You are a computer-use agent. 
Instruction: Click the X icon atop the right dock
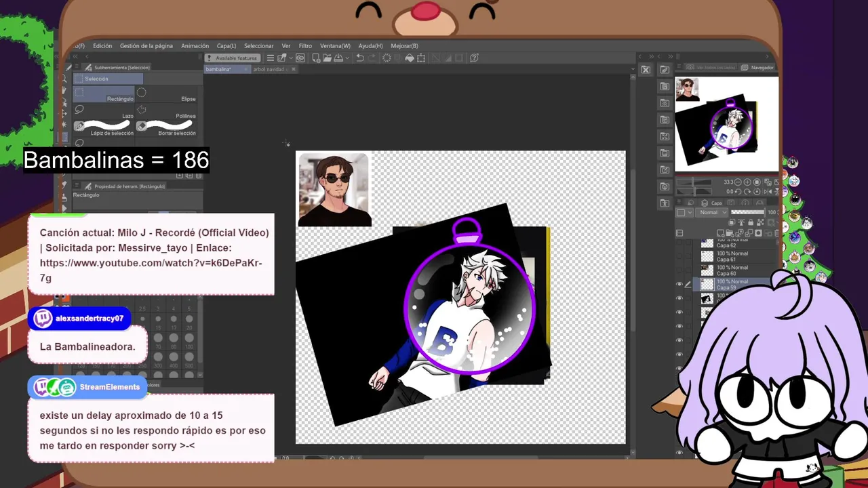click(646, 70)
